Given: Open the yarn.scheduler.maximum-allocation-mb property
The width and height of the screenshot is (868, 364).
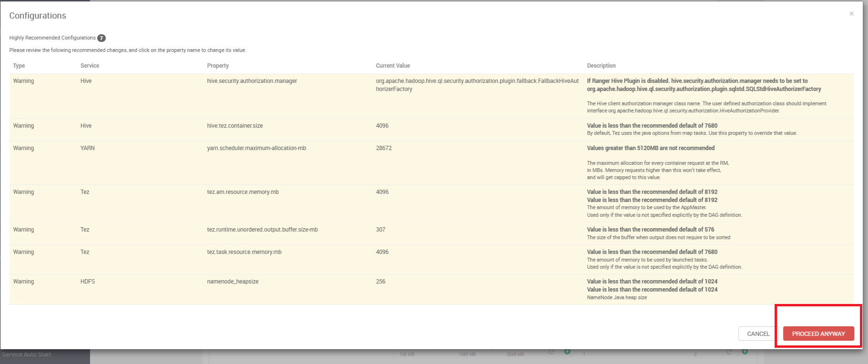Looking at the screenshot, I should (256, 148).
